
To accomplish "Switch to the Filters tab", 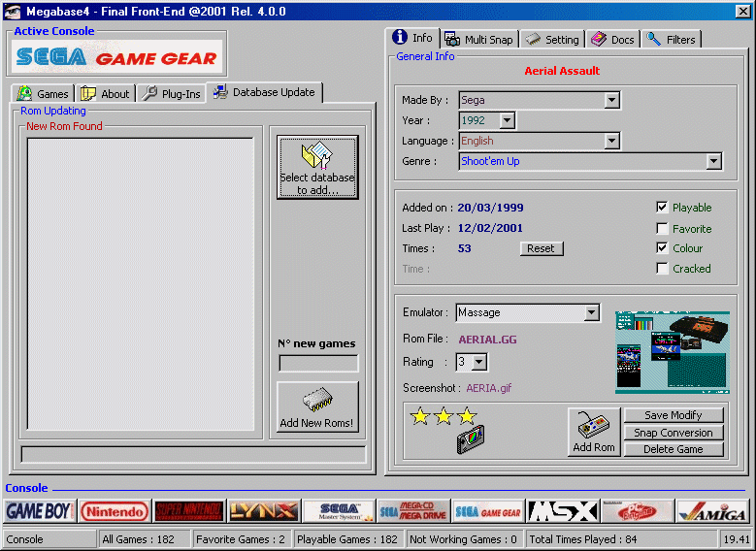I will point(672,40).
